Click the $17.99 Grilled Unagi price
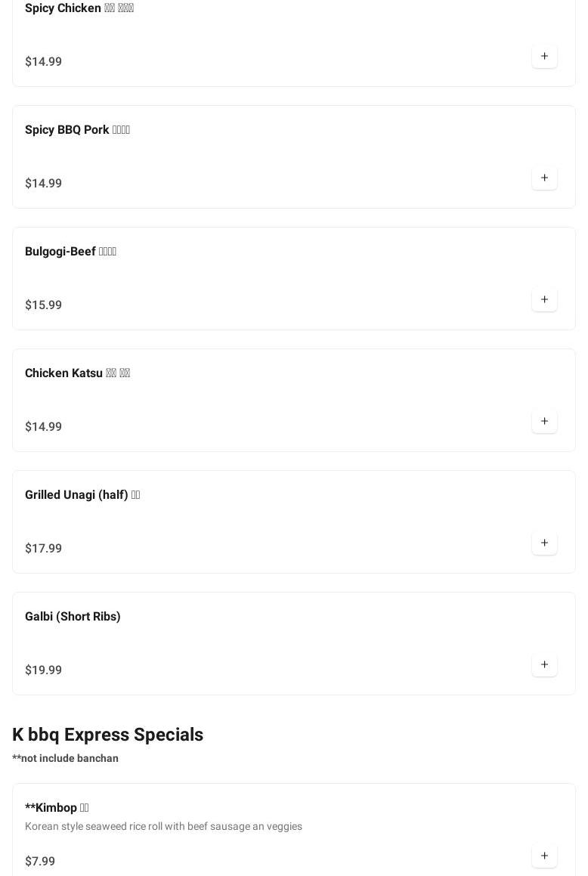The height and width of the screenshot is (876, 588). (x=43, y=549)
